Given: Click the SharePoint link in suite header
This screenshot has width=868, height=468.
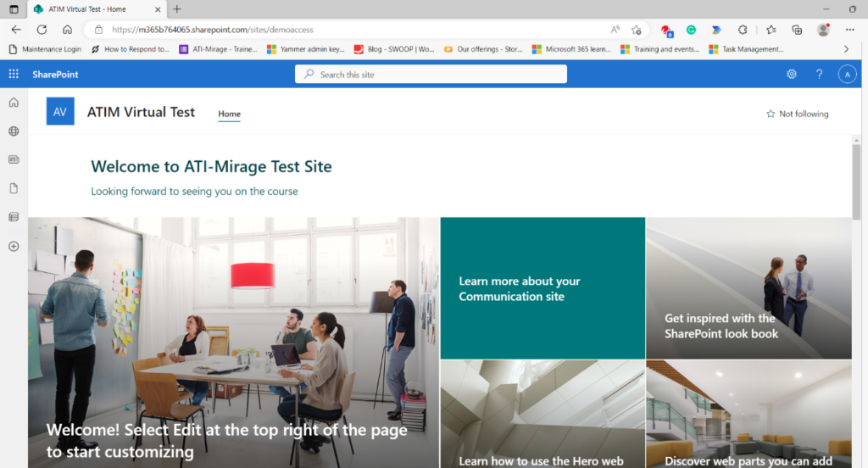Looking at the screenshot, I should 55,75.
